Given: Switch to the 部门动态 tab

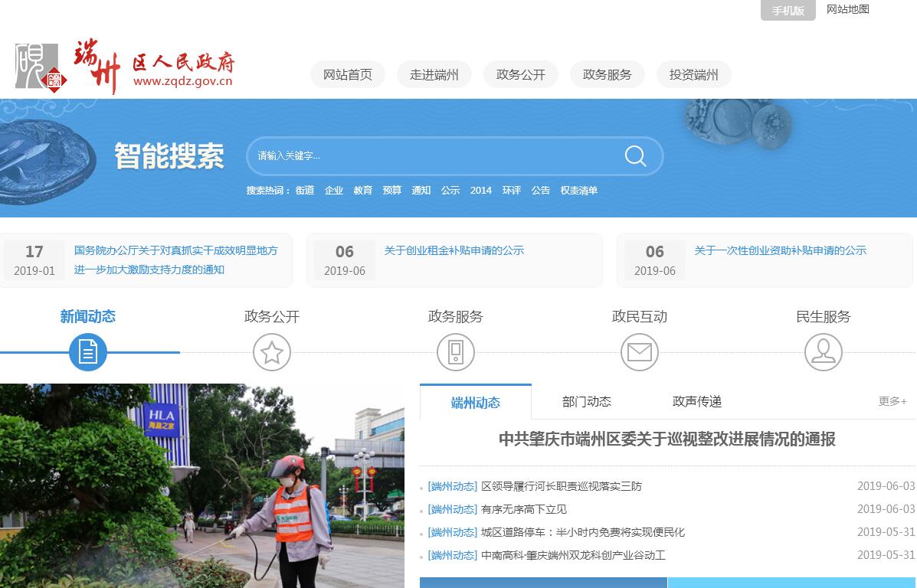Looking at the screenshot, I should (587, 402).
